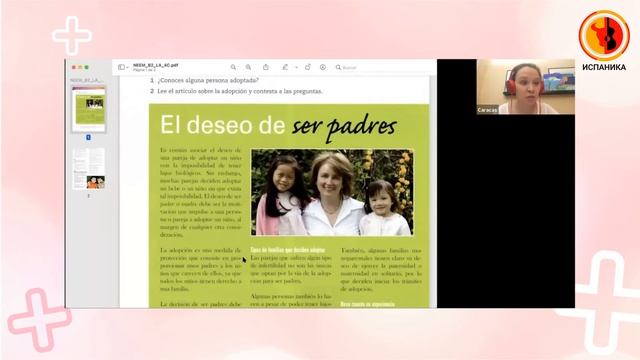640x360 pixels.
Task: Open the Share menu for the PDF
Action: [266, 67]
